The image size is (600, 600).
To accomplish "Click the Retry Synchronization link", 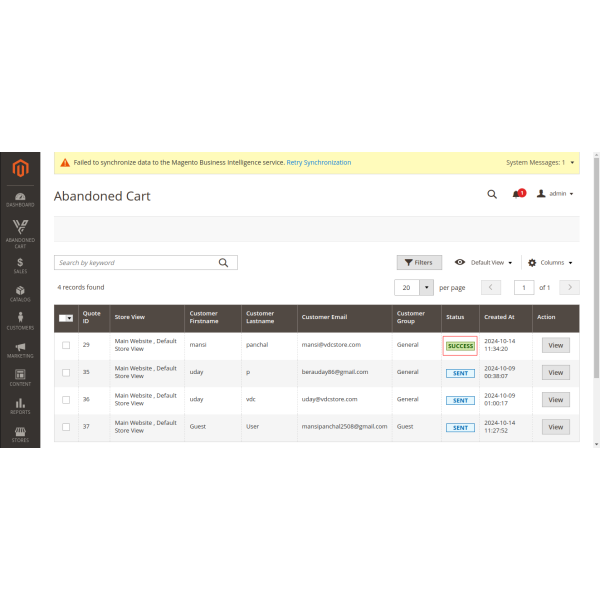I will tap(319, 162).
